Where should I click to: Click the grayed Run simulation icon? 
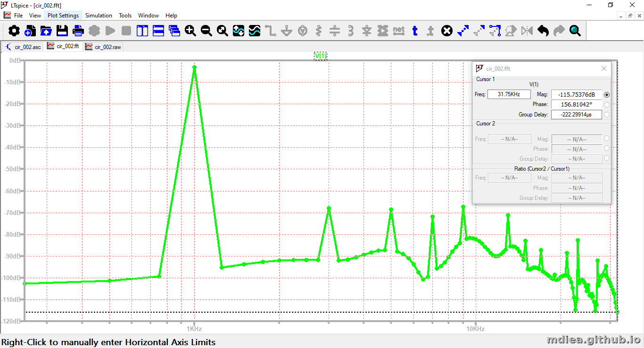click(x=110, y=31)
